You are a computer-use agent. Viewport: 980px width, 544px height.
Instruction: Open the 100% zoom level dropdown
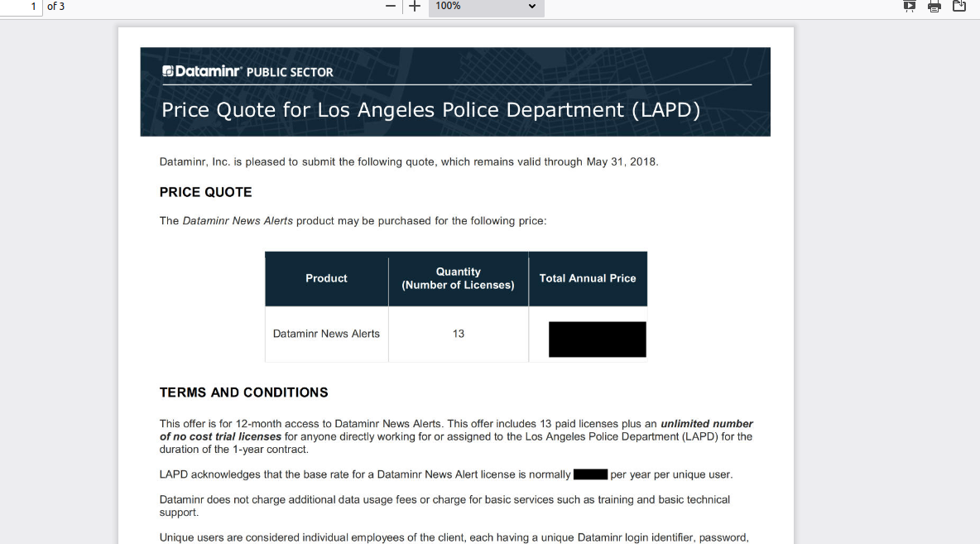[486, 7]
